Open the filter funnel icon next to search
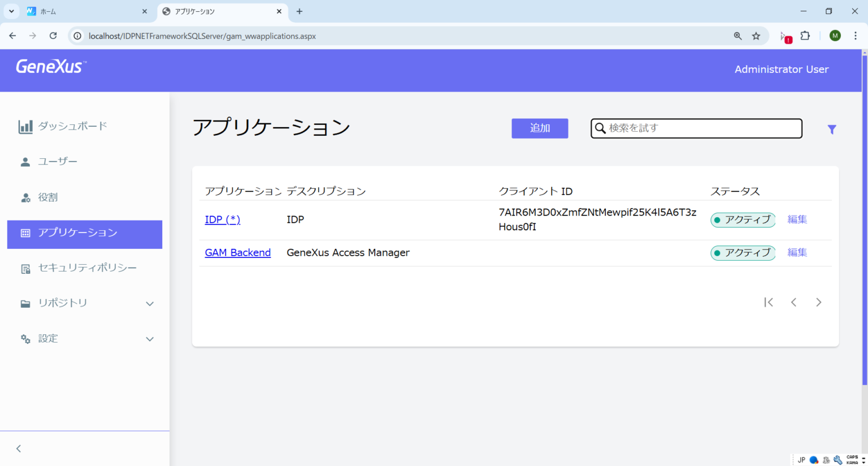The height and width of the screenshot is (466, 868). pyautogui.click(x=831, y=129)
